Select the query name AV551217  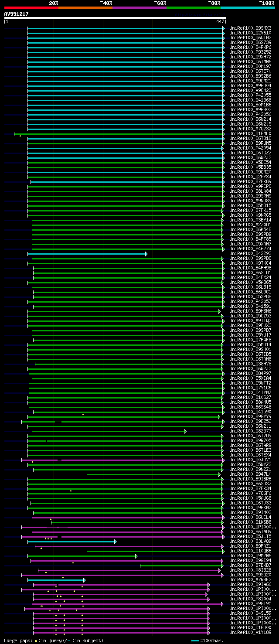[17, 14]
